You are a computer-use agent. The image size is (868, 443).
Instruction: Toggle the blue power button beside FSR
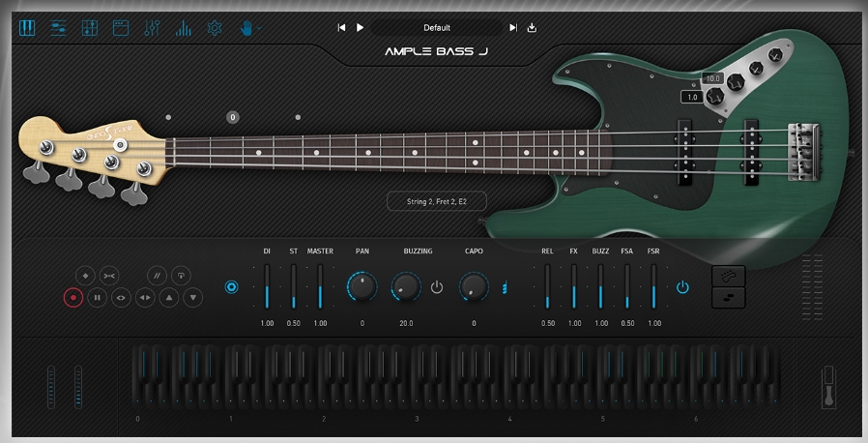point(682,287)
